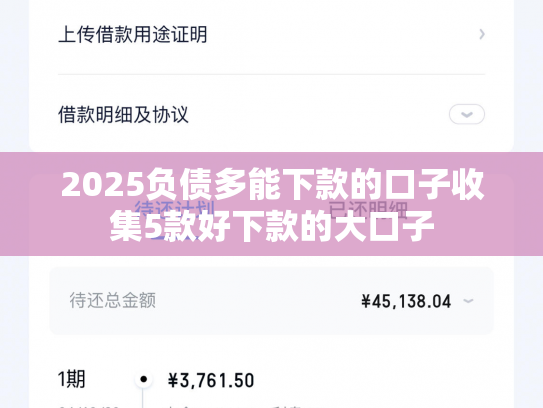Select the 1期 installment label
Screen dimensions: 543x408
(x=72, y=379)
